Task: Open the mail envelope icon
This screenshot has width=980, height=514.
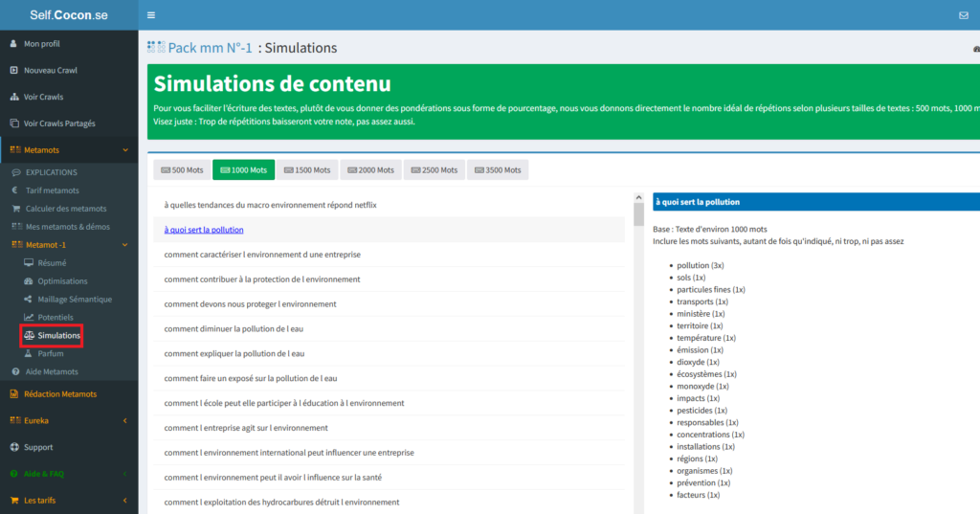Action: tap(963, 15)
